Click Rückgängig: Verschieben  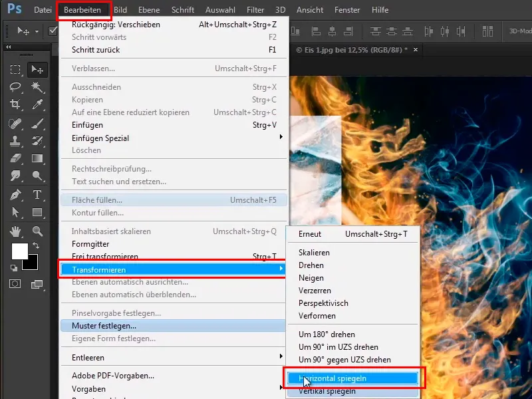(174, 25)
